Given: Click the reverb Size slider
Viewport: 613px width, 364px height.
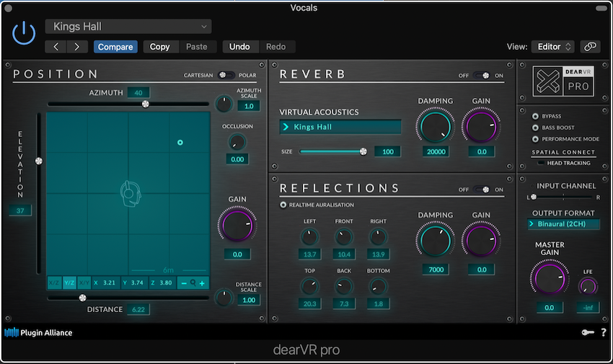Looking at the screenshot, I should (332, 151).
